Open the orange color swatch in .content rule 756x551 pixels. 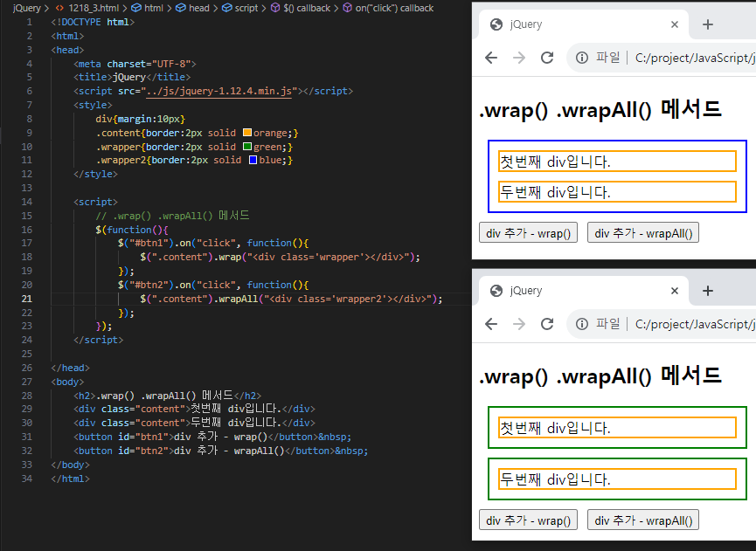pyautogui.click(x=247, y=133)
